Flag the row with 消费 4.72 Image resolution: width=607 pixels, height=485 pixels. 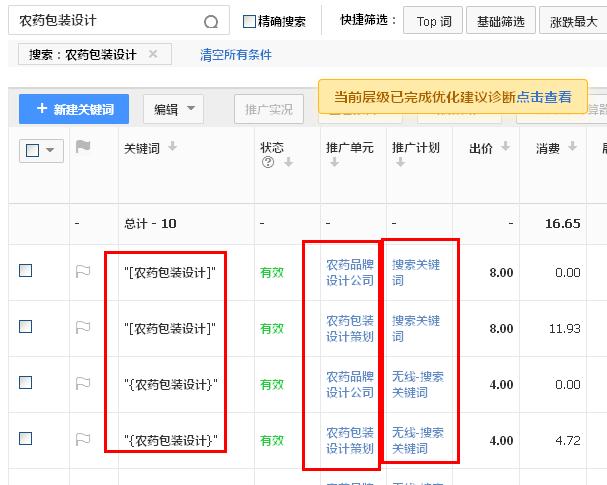tap(83, 440)
